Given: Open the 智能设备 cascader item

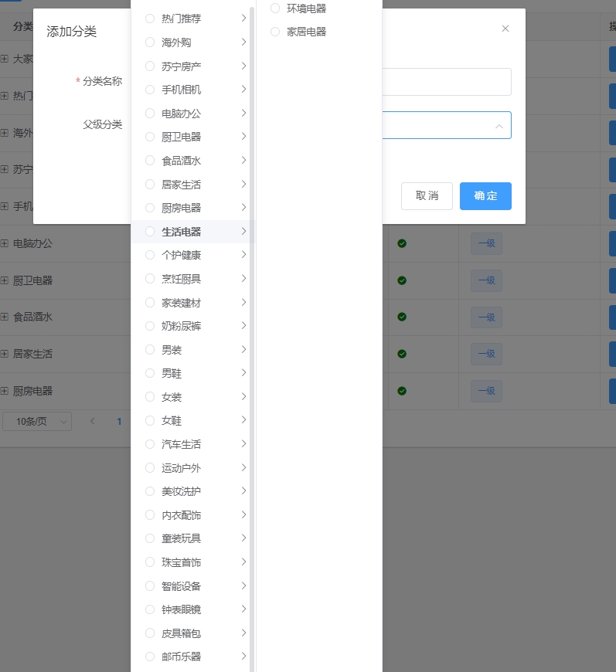Looking at the screenshot, I should [x=193, y=585].
